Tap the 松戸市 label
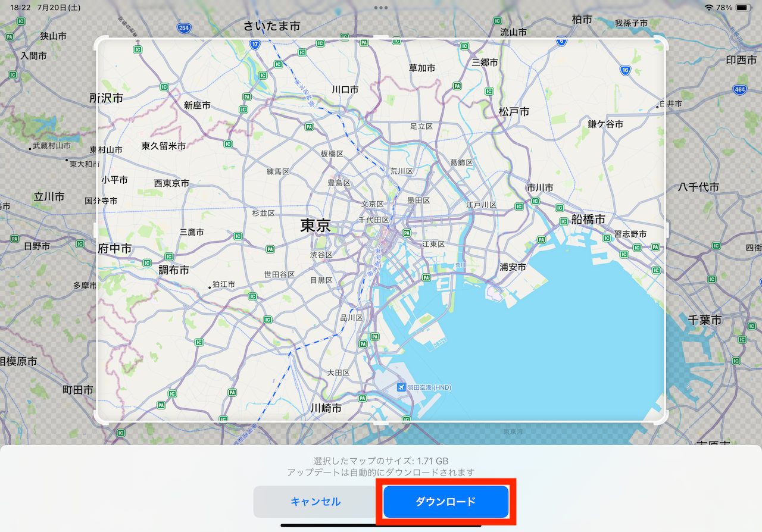The image size is (762, 532). tap(514, 111)
